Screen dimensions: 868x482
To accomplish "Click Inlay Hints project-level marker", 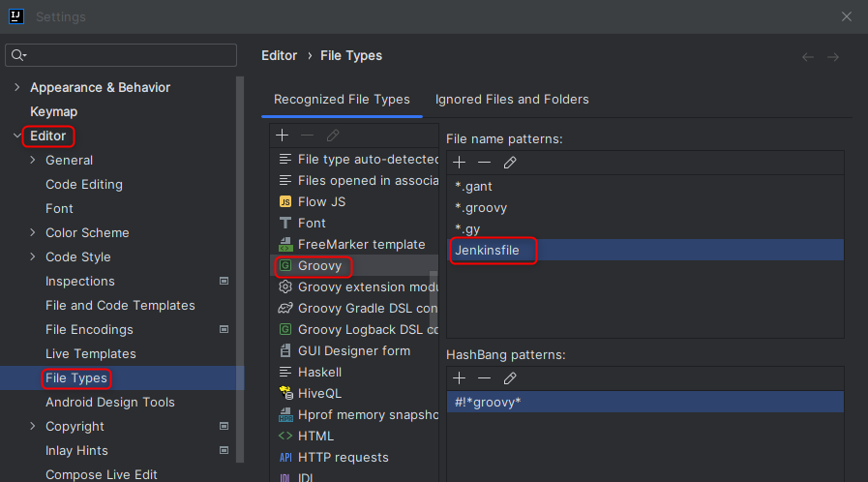I will coord(224,450).
